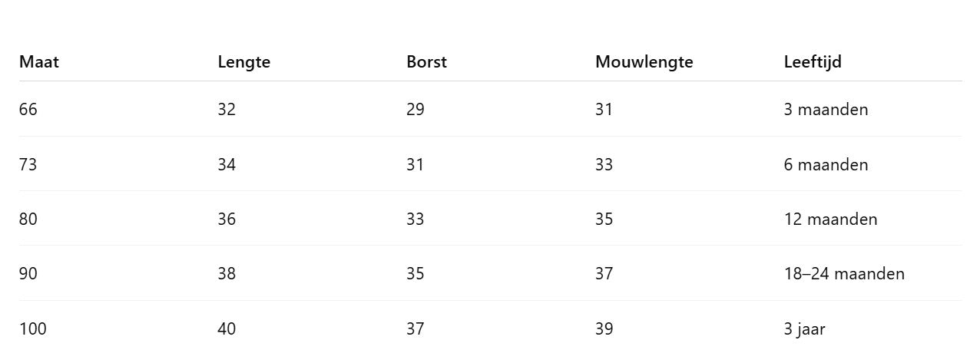Viewport: 980px width, 363px height.
Task: Click the Leeftijd column header
Action: pyautogui.click(x=813, y=62)
